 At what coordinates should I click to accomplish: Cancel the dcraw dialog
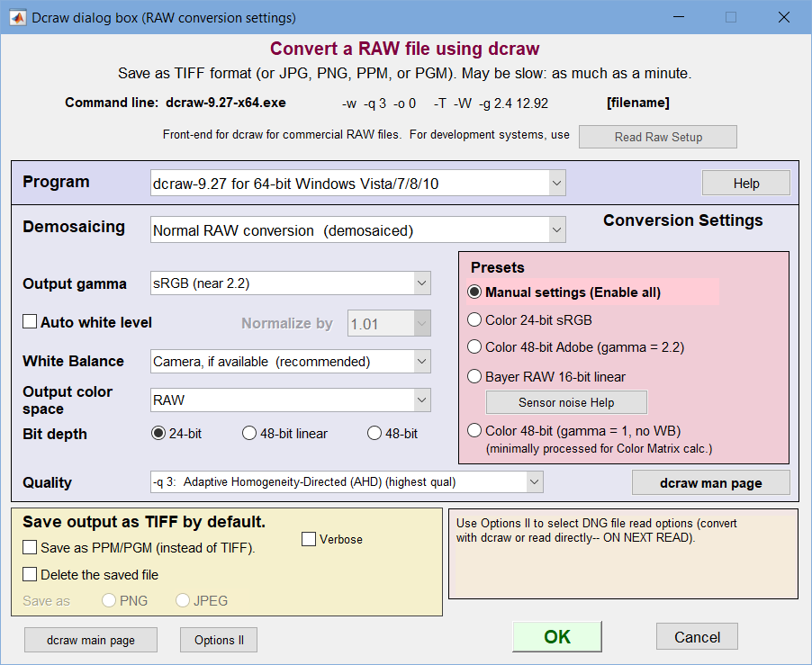point(697,636)
